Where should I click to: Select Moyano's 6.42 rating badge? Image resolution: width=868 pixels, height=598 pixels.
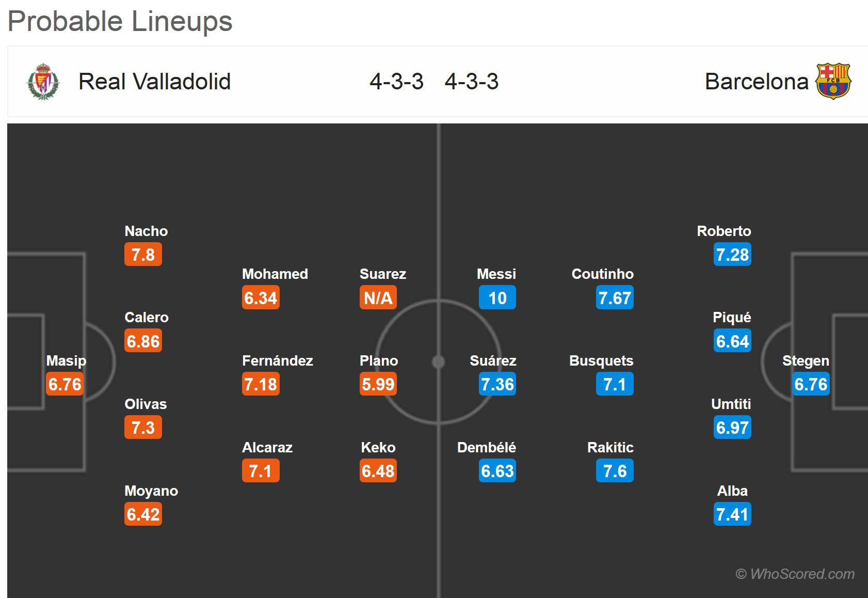point(143,514)
